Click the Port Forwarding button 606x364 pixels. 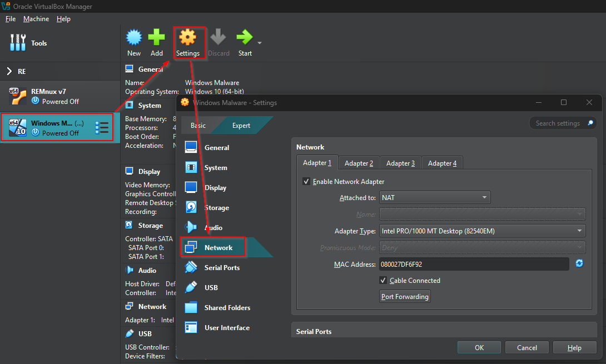(x=405, y=296)
